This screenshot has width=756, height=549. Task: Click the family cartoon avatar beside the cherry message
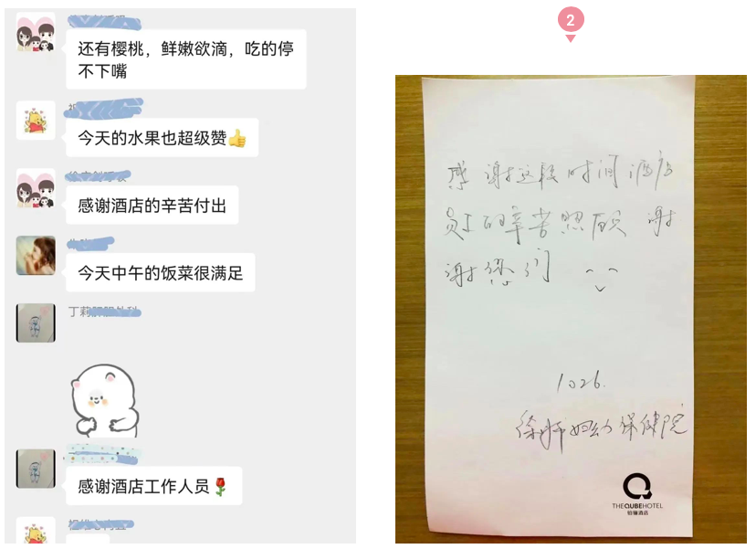36,32
